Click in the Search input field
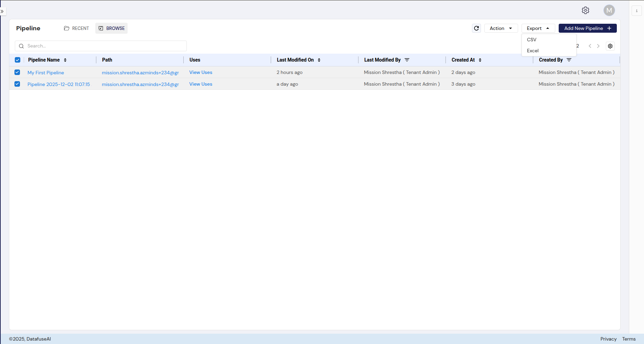 [x=103, y=46]
